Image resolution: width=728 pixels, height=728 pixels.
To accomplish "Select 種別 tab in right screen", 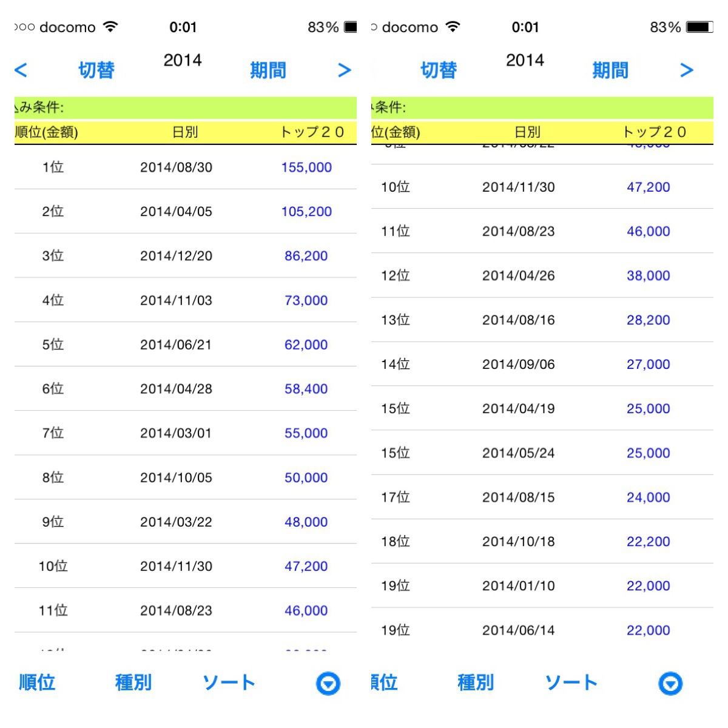I will (476, 682).
